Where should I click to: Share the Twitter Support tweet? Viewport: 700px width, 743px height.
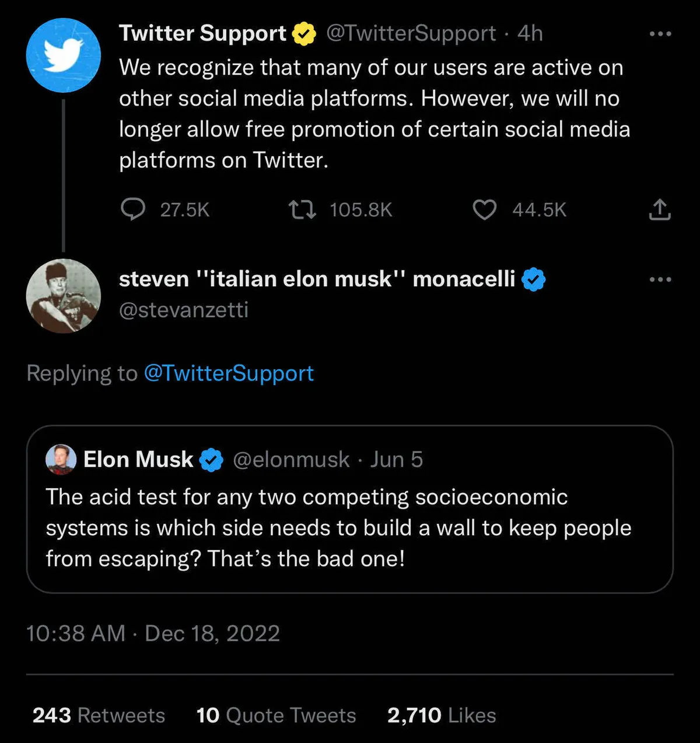pyautogui.click(x=660, y=209)
